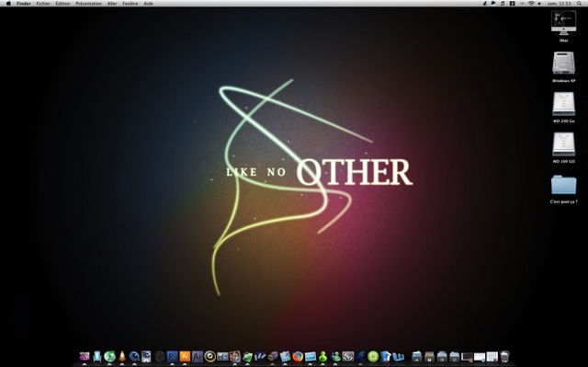588x367 pixels.
Task: Open the Trash in the dock
Action: (504, 356)
